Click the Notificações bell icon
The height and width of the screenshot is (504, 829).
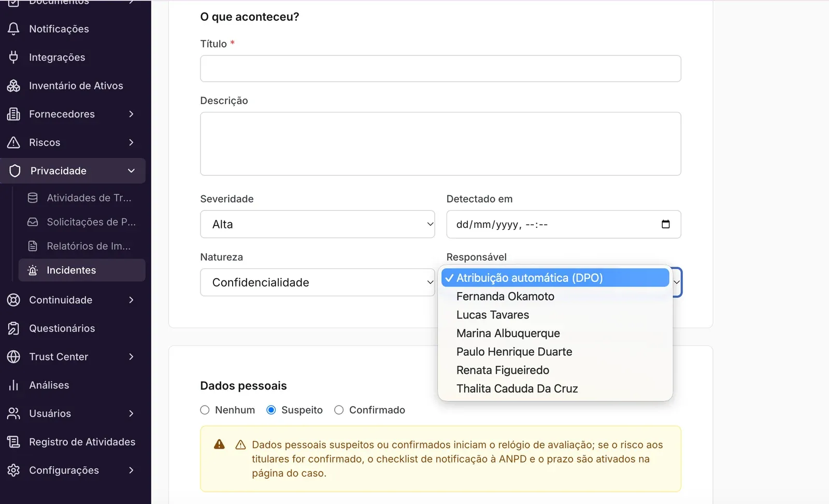click(14, 29)
